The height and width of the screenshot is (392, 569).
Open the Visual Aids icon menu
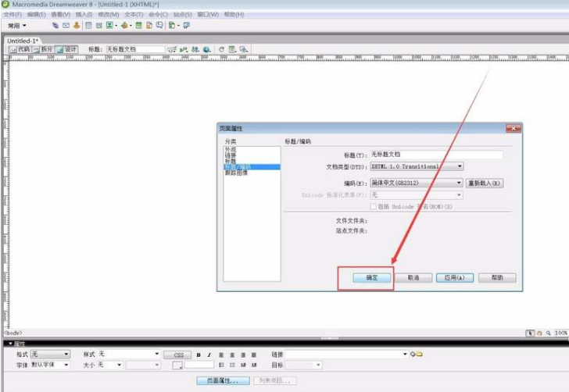[244, 49]
